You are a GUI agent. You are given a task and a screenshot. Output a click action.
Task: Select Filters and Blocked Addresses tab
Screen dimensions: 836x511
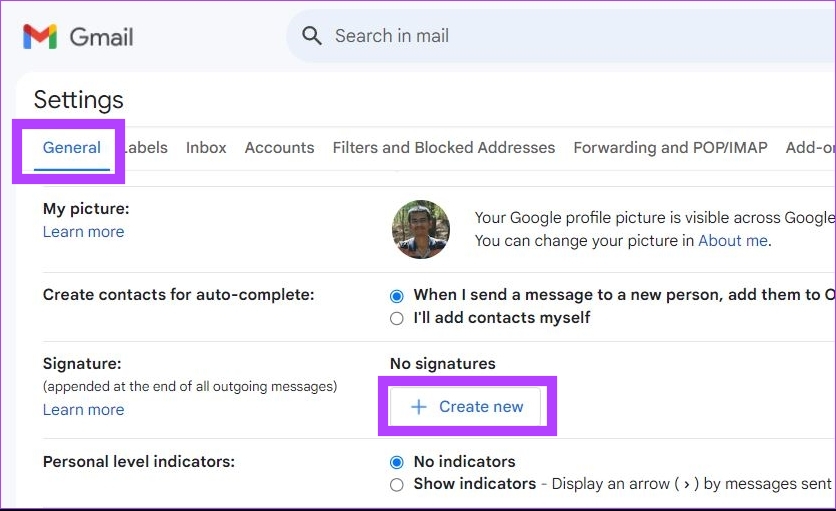(443, 148)
